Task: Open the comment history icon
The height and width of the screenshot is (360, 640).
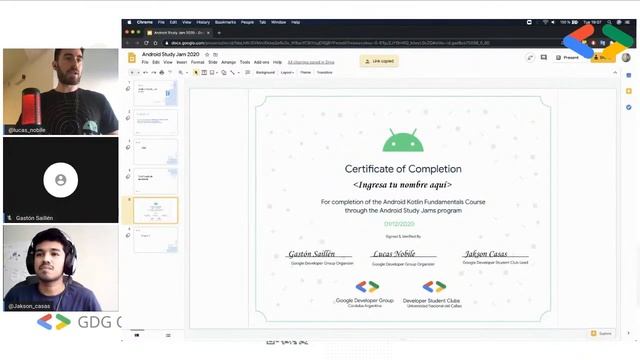Action: pyautogui.click(x=544, y=58)
